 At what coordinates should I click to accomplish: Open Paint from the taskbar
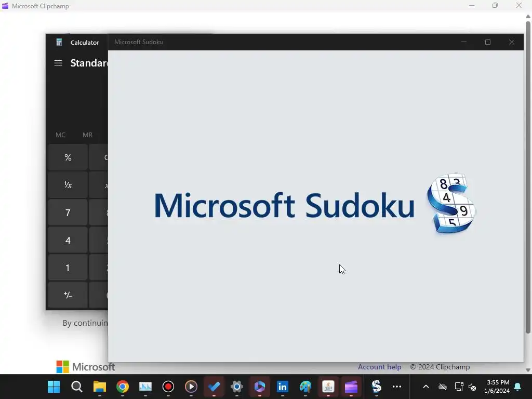point(305,387)
